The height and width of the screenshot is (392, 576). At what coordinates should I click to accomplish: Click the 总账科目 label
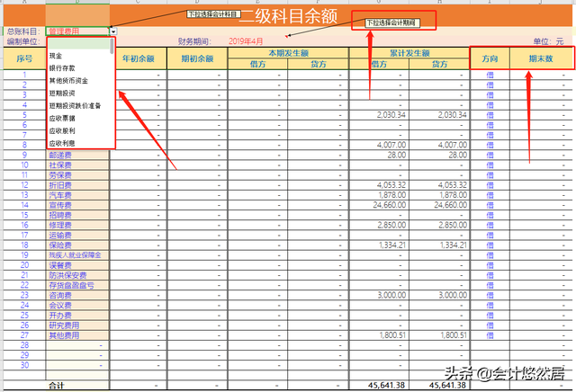point(23,31)
